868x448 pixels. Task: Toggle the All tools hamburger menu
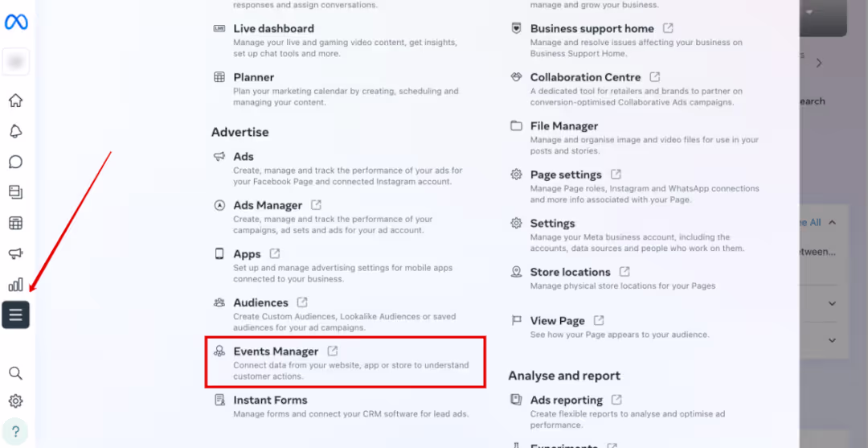(x=15, y=315)
